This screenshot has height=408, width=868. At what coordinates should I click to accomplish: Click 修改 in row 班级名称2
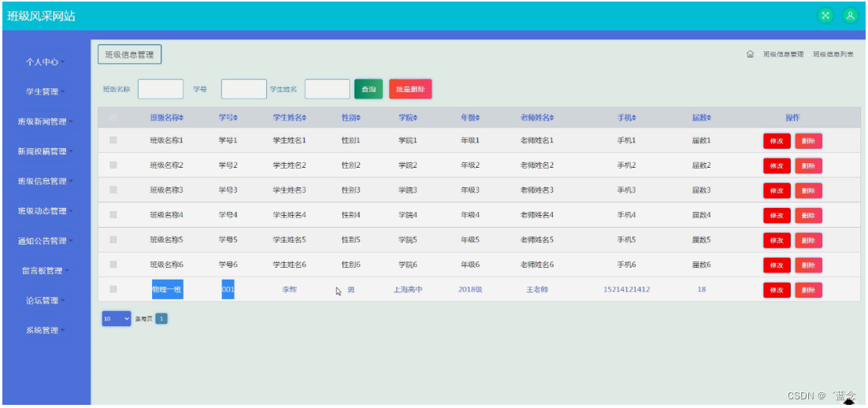pos(777,166)
